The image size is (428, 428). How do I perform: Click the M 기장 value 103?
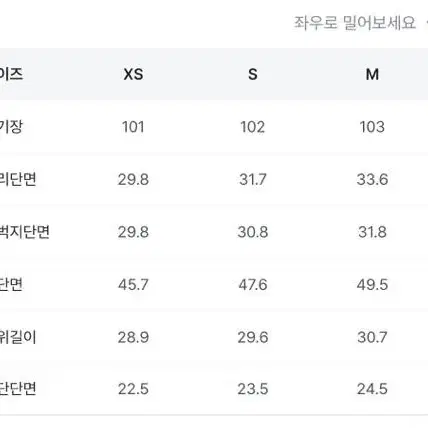click(372, 127)
